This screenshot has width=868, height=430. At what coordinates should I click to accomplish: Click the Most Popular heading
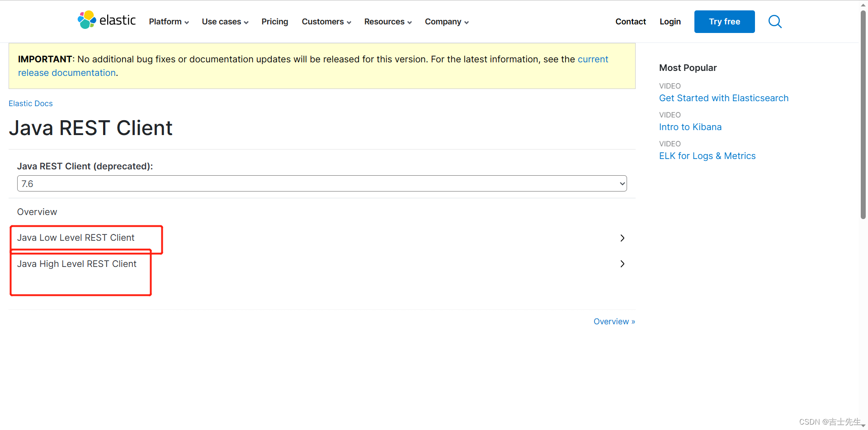[688, 68]
